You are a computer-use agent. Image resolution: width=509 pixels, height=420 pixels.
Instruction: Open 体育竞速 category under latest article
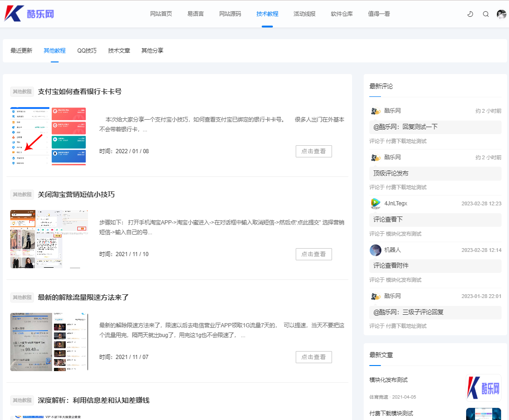coord(379,397)
